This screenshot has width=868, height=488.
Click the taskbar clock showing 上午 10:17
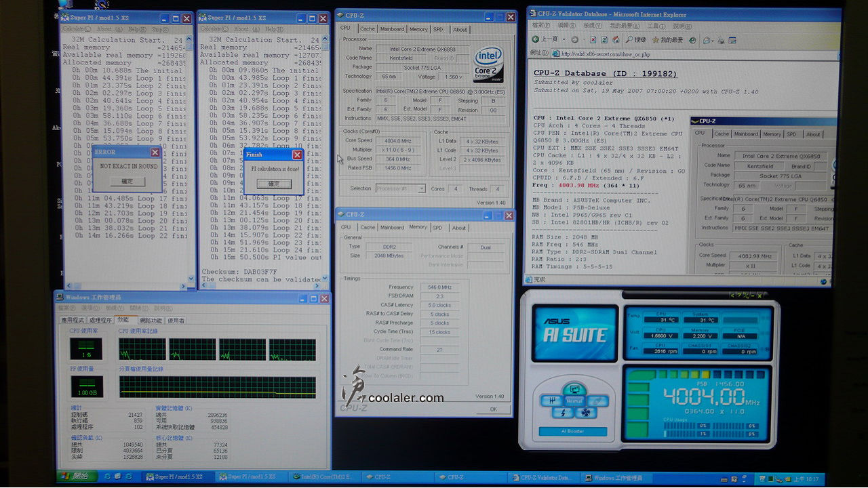[806, 478]
